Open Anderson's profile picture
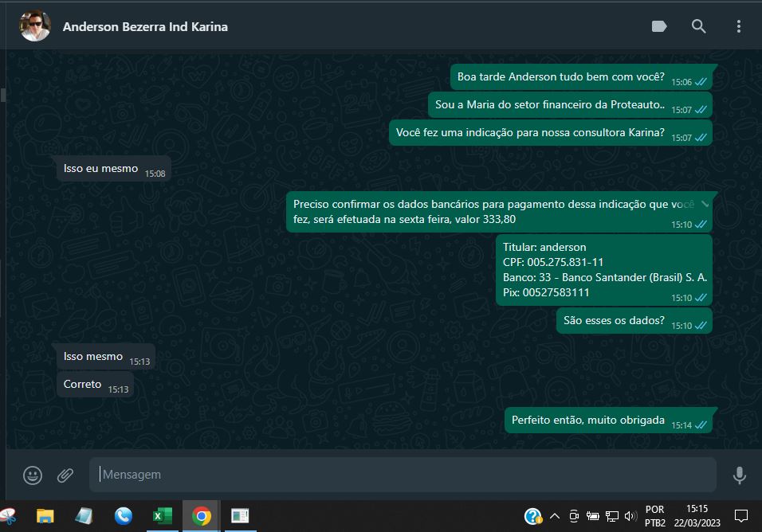 pos(35,26)
